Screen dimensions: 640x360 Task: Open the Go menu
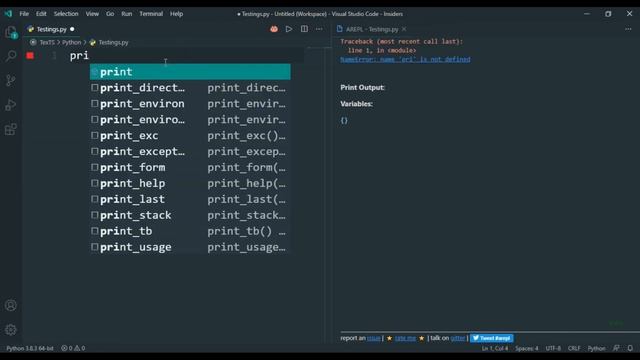click(110, 13)
